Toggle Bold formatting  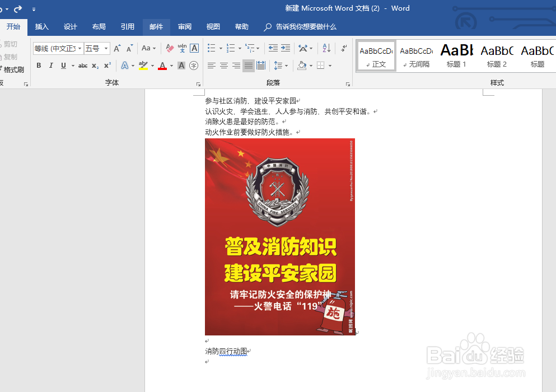click(x=39, y=66)
